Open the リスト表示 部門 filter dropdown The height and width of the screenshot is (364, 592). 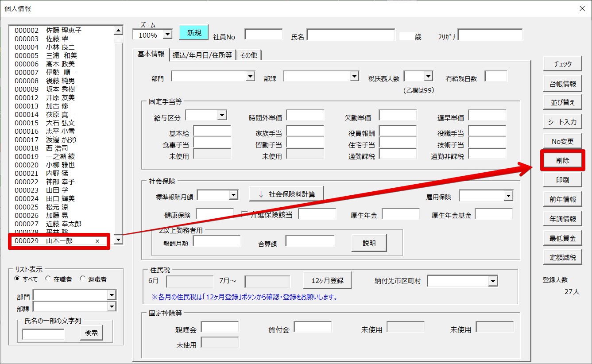[x=112, y=295]
